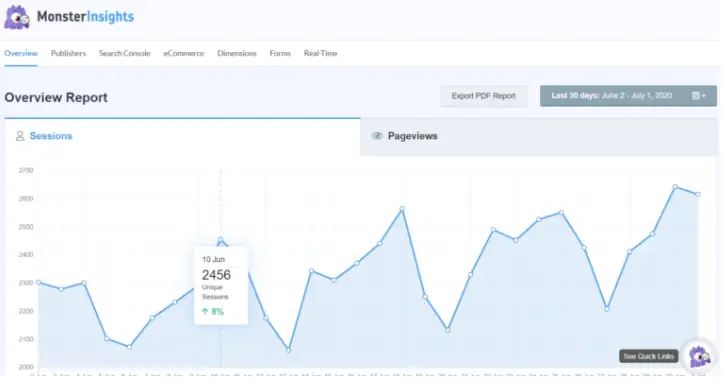This screenshot has width=724, height=385.
Task: Open the Forms report tab
Action: [x=280, y=53]
